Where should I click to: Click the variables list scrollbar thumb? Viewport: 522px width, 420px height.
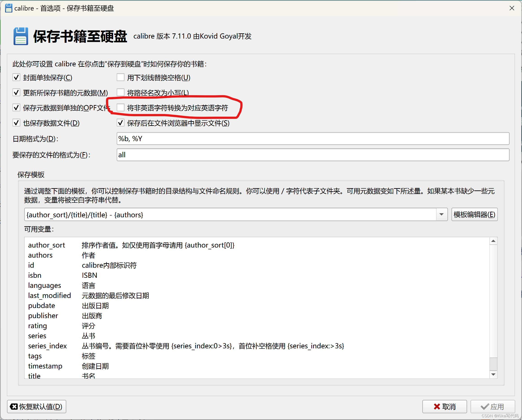(x=493, y=364)
